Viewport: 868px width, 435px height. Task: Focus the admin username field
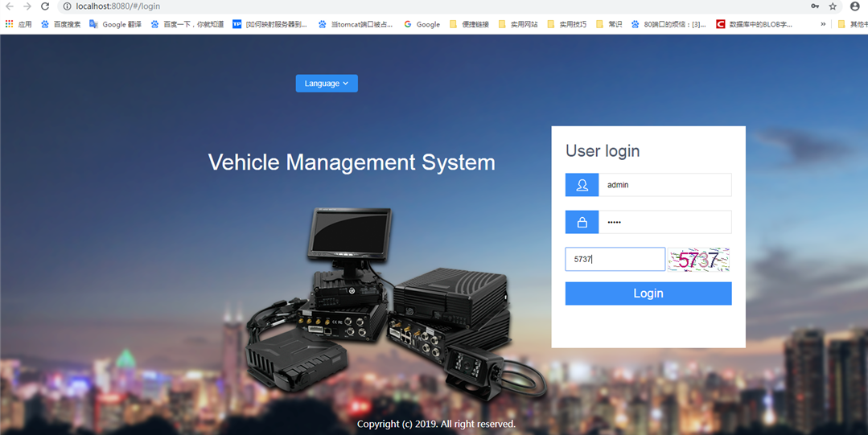click(664, 185)
